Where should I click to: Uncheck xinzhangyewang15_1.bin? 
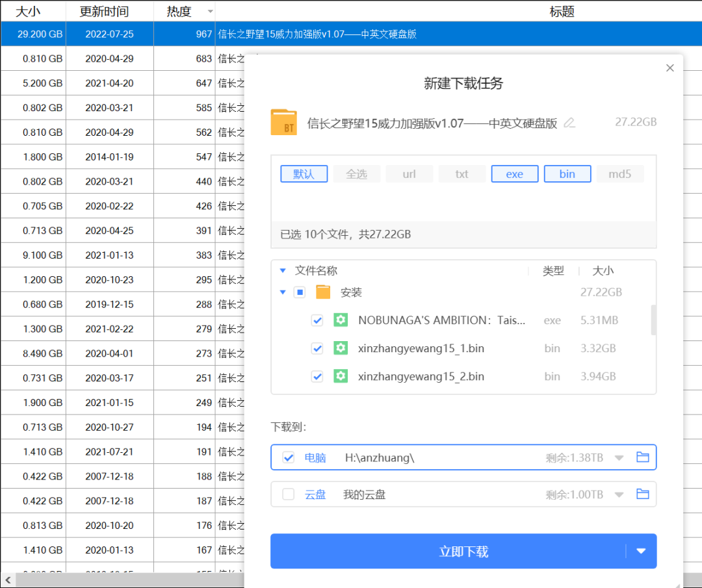point(317,349)
